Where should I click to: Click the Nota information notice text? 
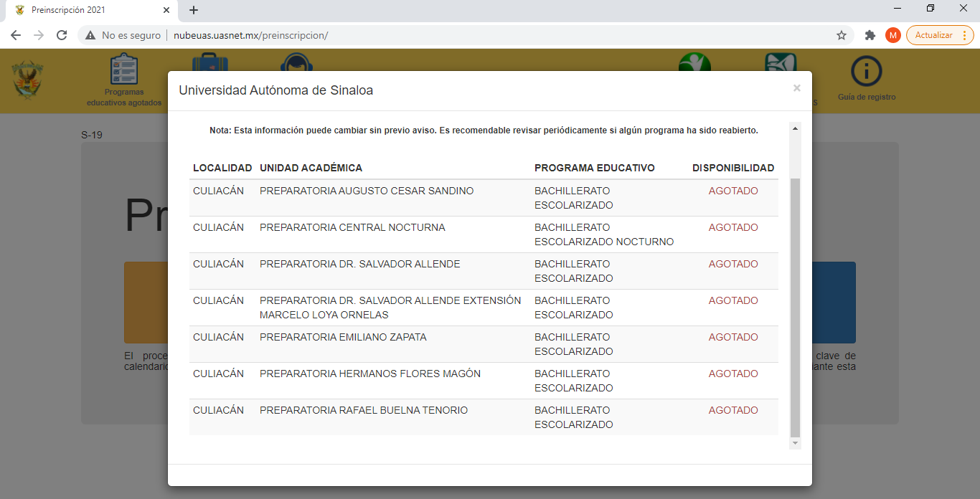(x=484, y=130)
